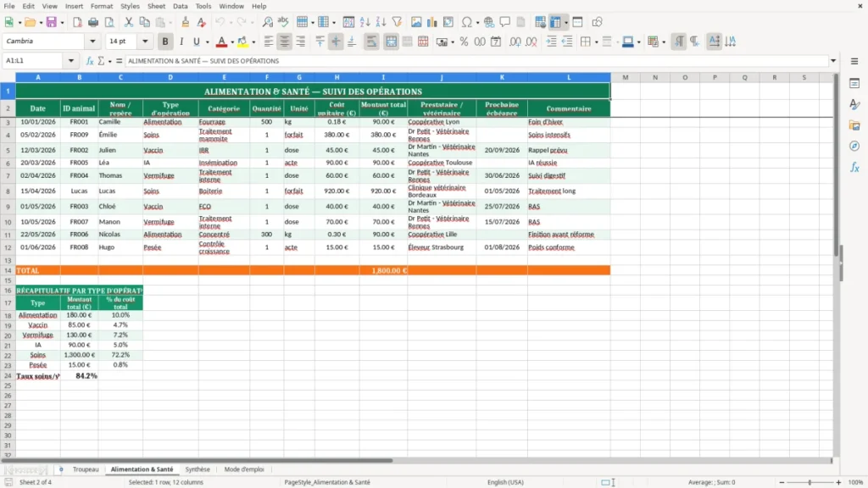Toggle Align Left

[269, 42]
